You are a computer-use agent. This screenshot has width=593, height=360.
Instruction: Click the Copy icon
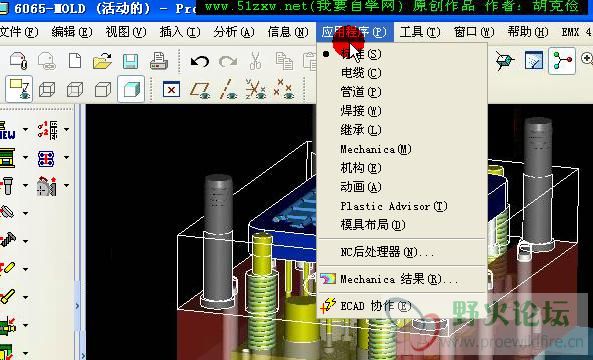[x=284, y=61]
